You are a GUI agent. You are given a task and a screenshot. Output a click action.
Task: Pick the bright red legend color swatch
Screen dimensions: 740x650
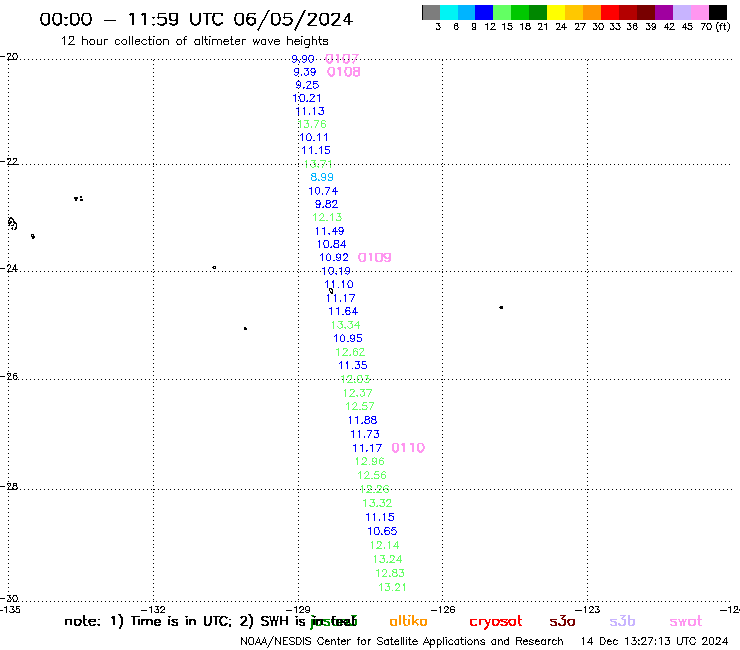[x=610, y=12]
